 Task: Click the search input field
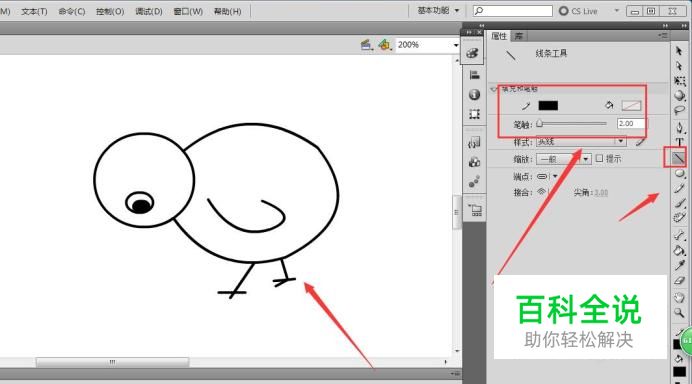(512, 11)
